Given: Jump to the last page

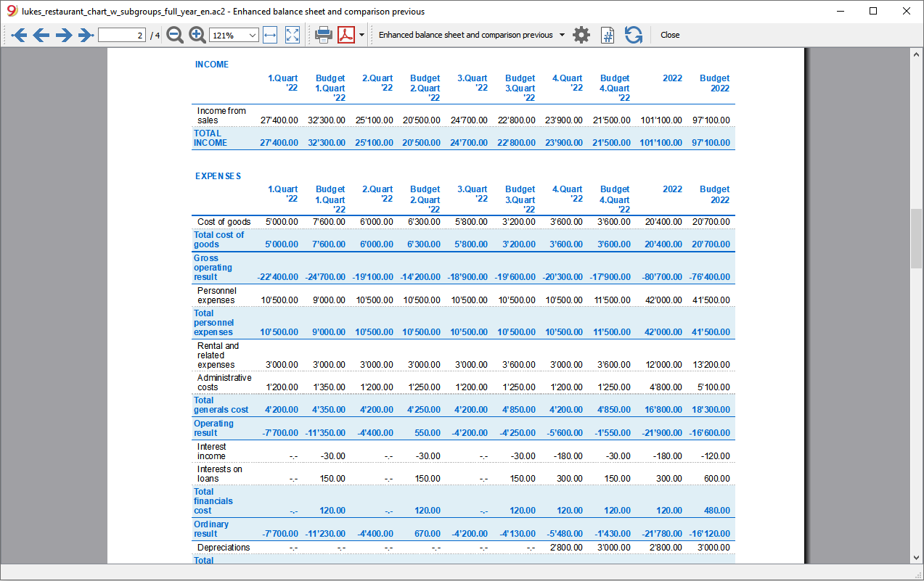Looking at the screenshot, I should click(x=86, y=35).
